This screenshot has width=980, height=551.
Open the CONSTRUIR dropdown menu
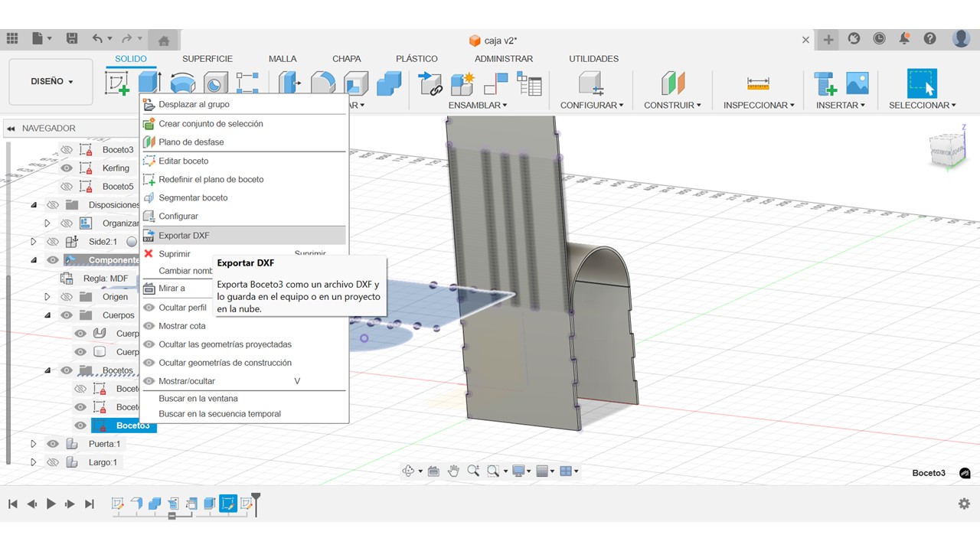tap(671, 105)
